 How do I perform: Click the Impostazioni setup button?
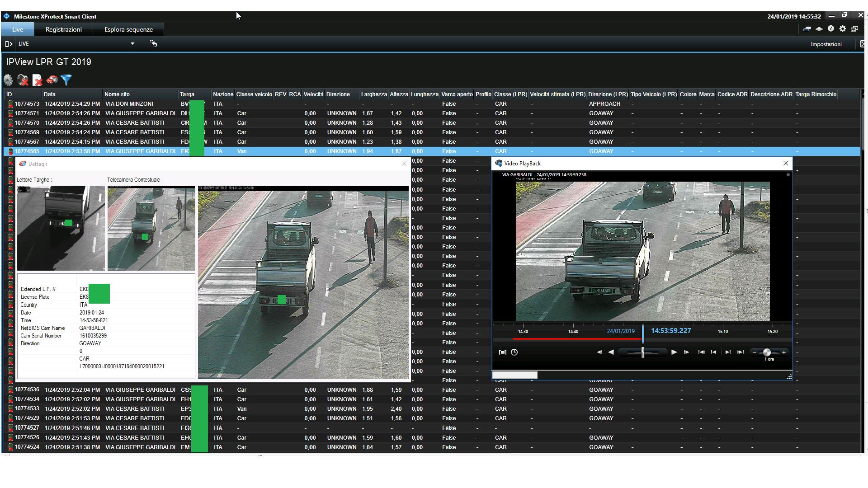(826, 44)
